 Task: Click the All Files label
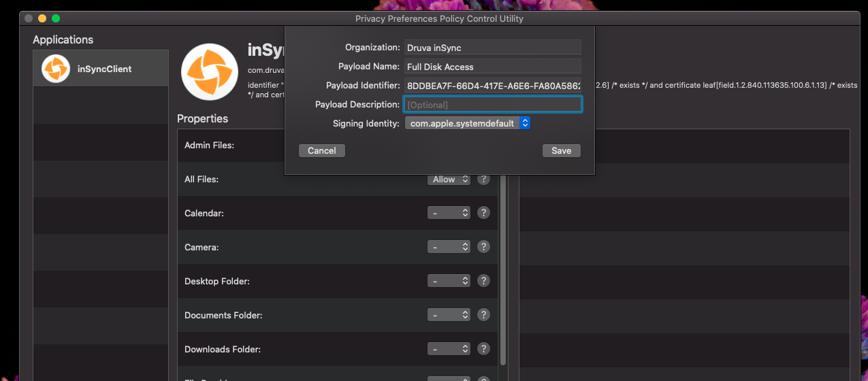(201, 179)
